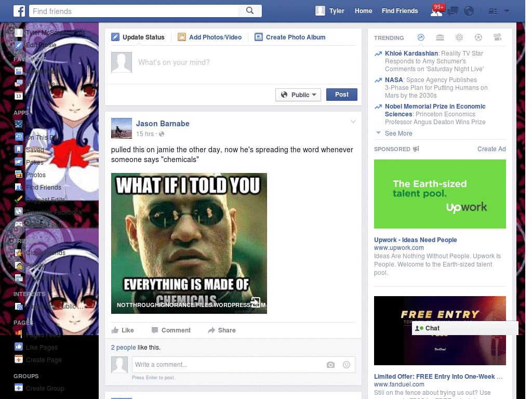Image resolution: width=532 pixels, height=399 pixels.
Task: Open Upwork - Ideas Need People link
Action: pos(415,240)
